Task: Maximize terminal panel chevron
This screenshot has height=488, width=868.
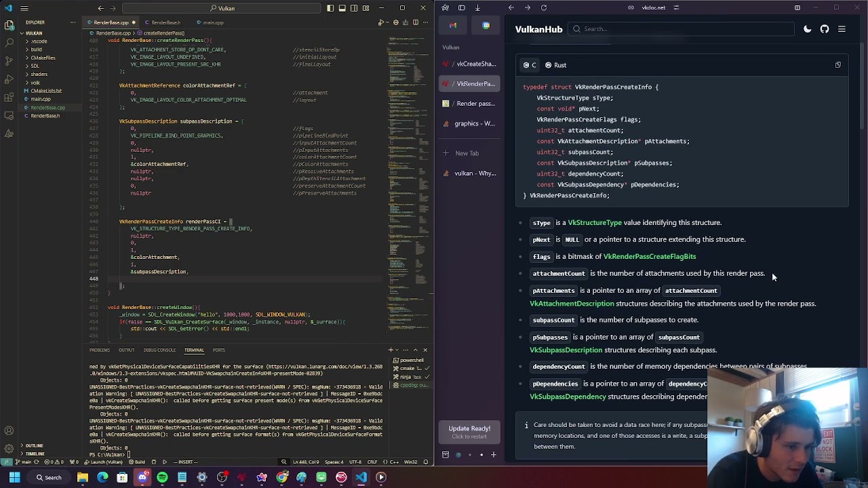Action: click(416, 350)
